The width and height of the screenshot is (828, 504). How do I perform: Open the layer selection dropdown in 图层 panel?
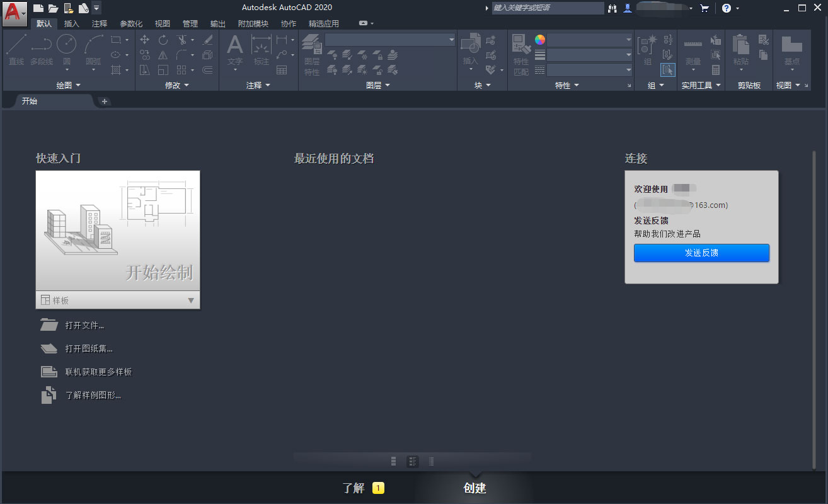tap(451, 39)
